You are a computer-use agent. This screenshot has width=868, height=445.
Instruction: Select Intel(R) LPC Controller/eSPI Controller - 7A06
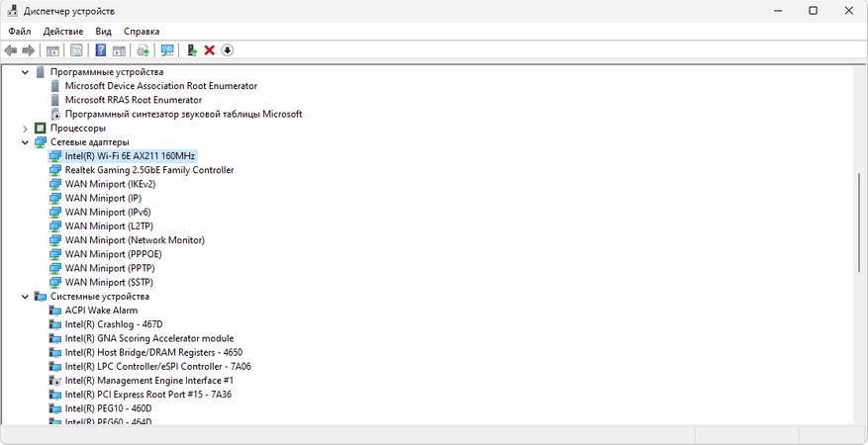158,367
